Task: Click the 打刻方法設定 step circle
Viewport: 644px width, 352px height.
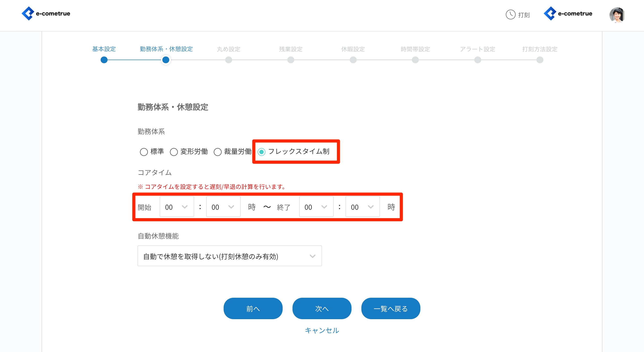Action: 540,60
